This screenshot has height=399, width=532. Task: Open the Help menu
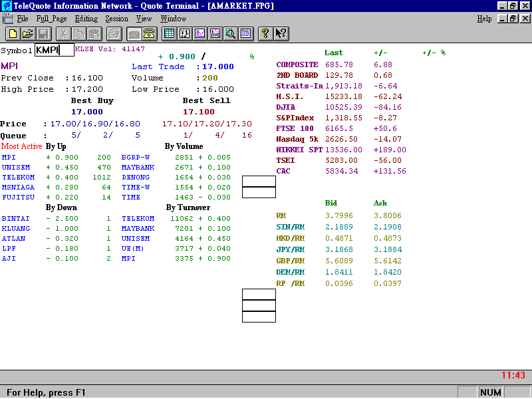[x=484, y=19]
